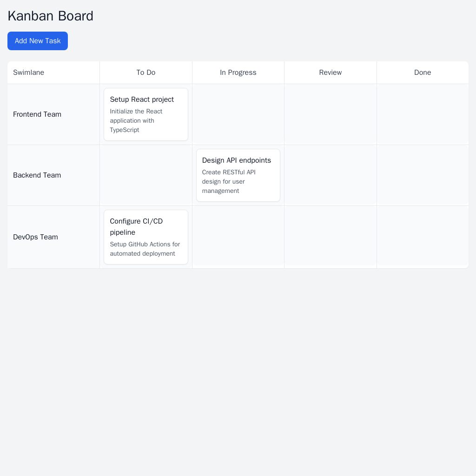Click the DevOps Team swimlane label
Viewport: 476px width, 476px height.
tap(36, 237)
